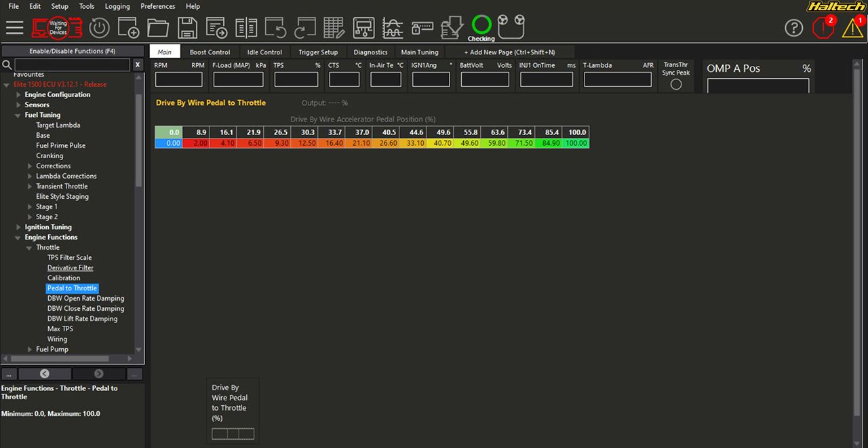Click the TransThr Sync Peak indicator circle
The height and width of the screenshot is (448, 868).
click(x=676, y=85)
